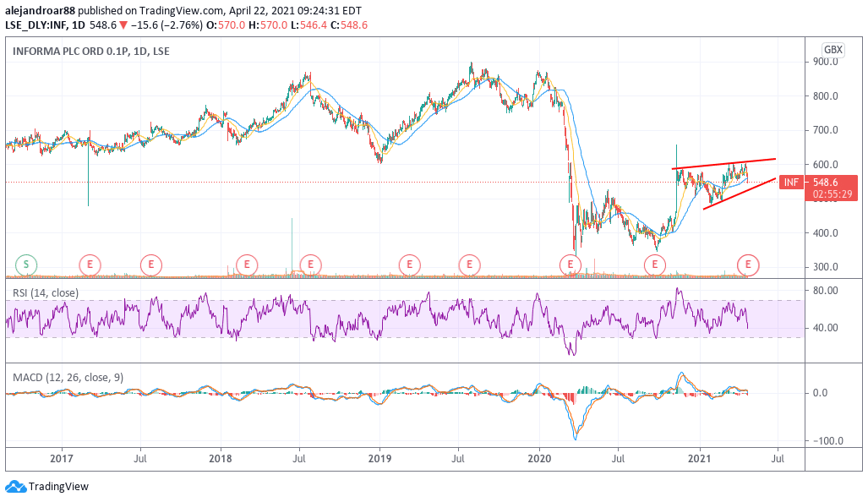Click the 2021 label on the time axis
The image size is (868, 502).
point(699,459)
